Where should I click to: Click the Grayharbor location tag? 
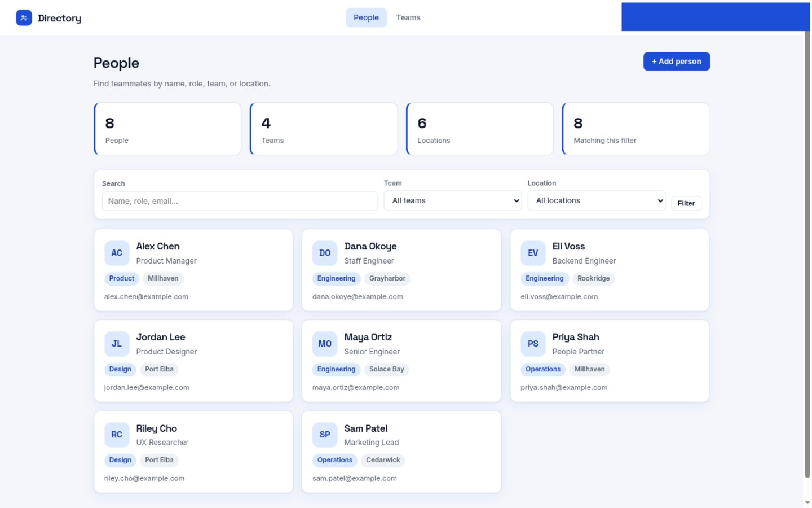point(387,278)
